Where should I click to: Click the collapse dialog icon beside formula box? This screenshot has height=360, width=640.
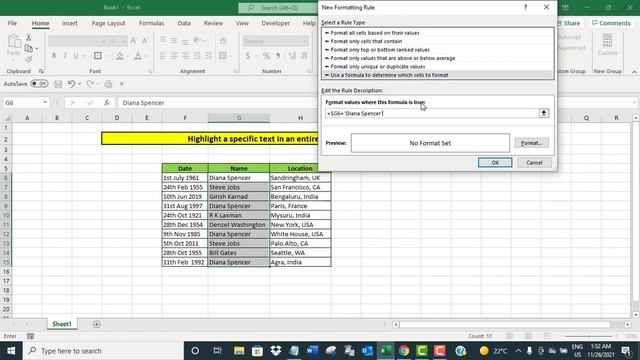[544, 113]
